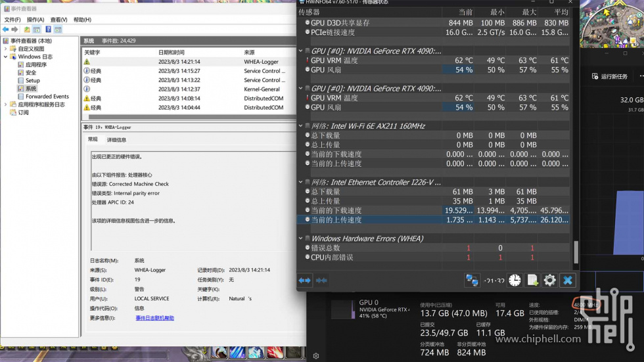Click the CPU内部错误 sensor row icon
Image resolution: width=644 pixels, height=362 pixels.
(x=308, y=257)
